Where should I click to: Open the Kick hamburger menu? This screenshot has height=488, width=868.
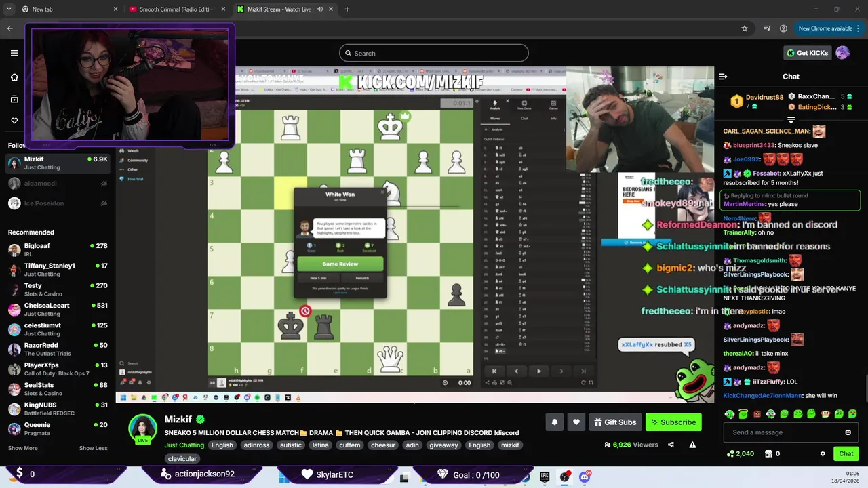[x=14, y=53]
